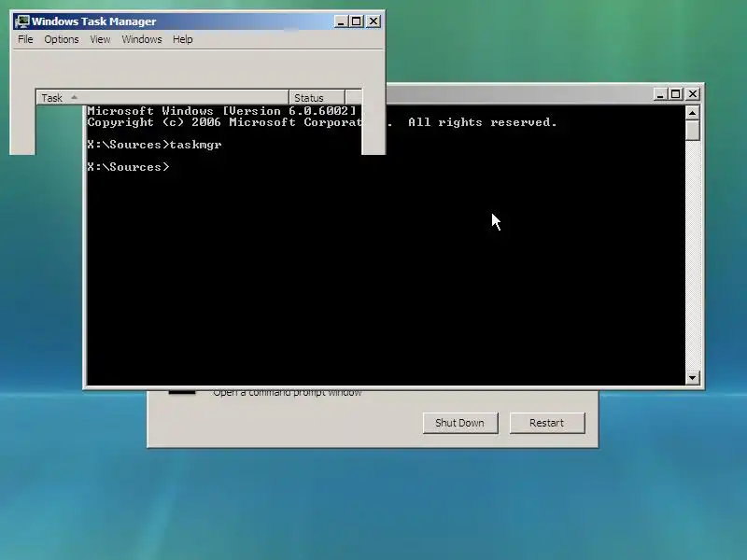The image size is (747, 560).
Task: Maximize the command prompt window
Action: [x=675, y=94]
